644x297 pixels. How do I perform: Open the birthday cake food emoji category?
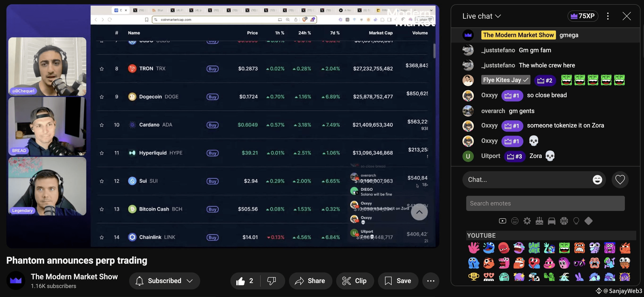pos(539,221)
